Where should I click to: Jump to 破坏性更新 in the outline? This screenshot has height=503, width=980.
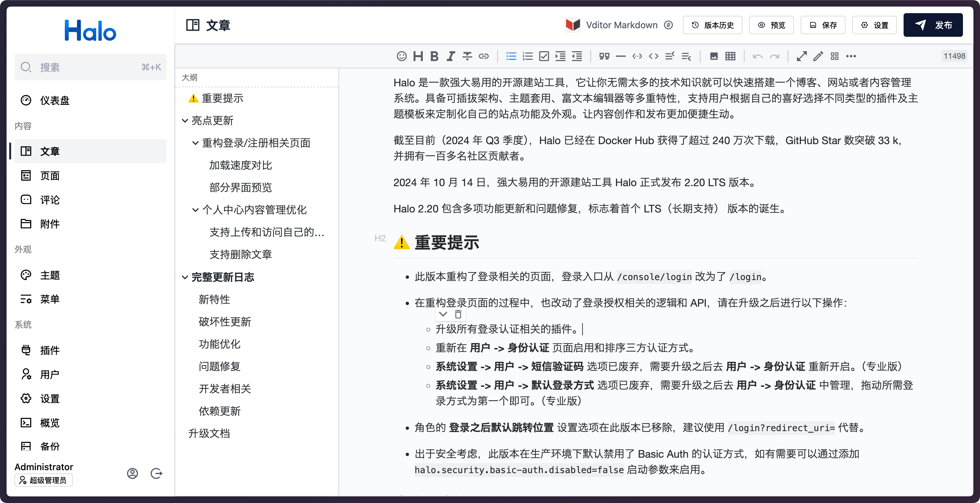click(x=225, y=322)
